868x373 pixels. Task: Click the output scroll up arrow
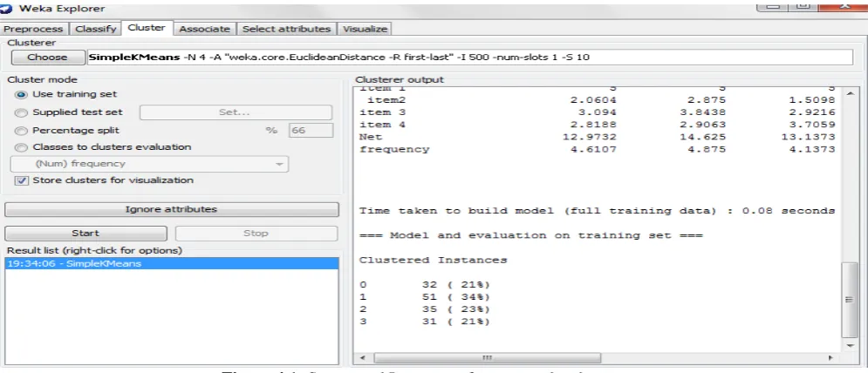point(851,94)
